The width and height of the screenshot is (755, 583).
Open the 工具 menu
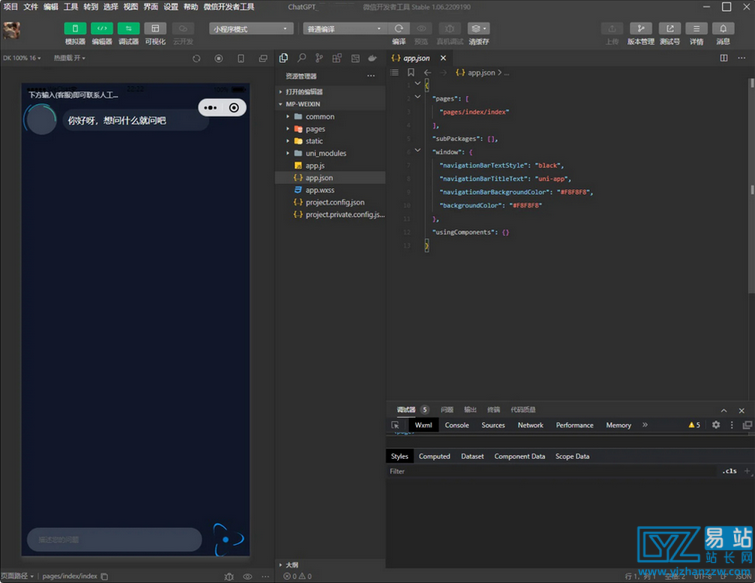point(71,6)
